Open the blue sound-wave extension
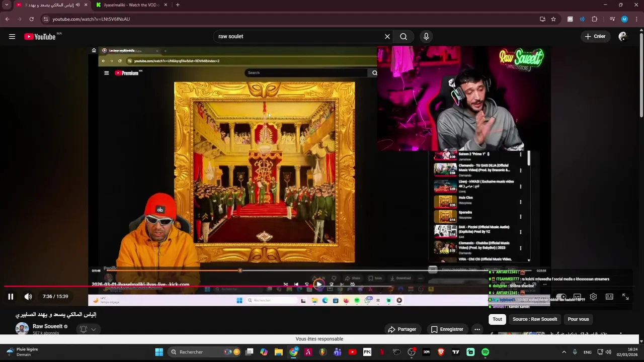 click(582, 19)
